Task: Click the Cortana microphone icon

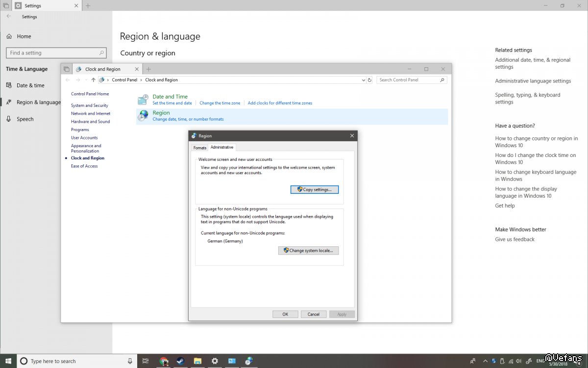Action: coord(130,361)
